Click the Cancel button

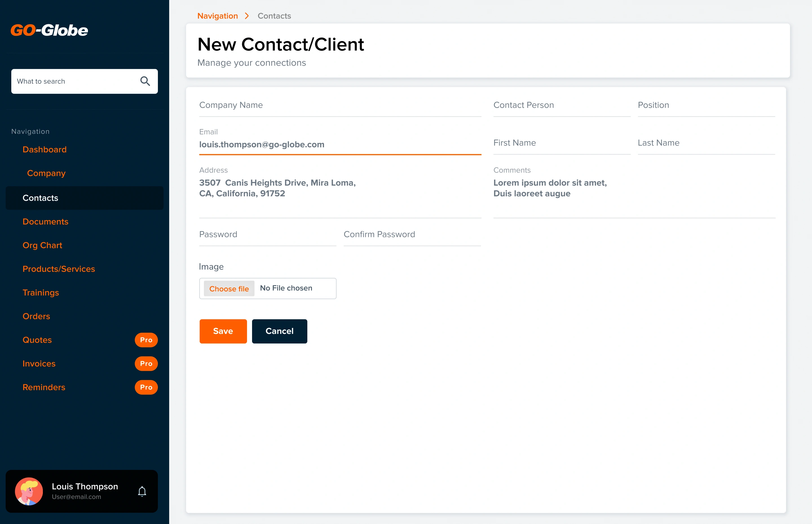[x=279, y=331]
